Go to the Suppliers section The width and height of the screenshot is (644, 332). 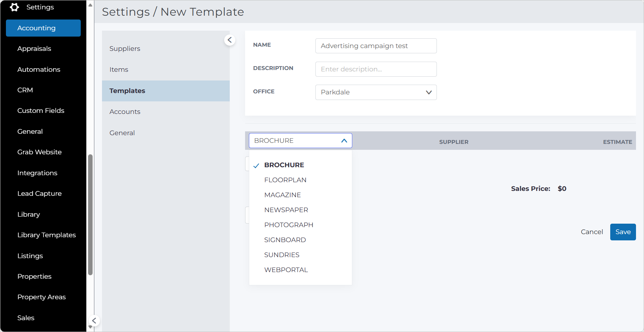[125, 49]
